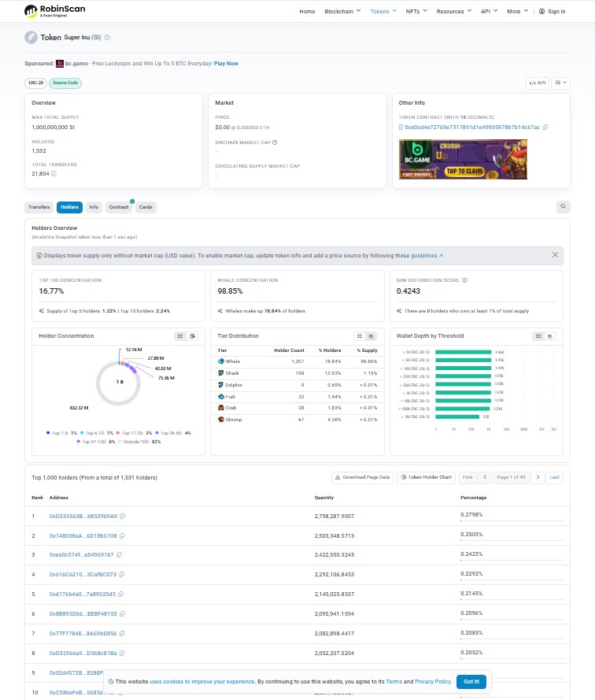Click Download Page Data
The width and height of the screenshot is (595, 700).
(362, 477)
